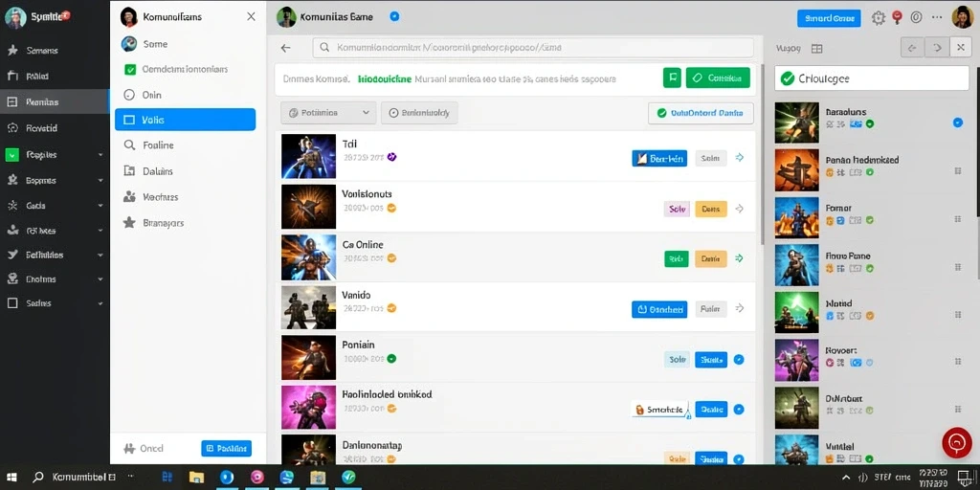Screen dimensions: 980x490
Task: Click the back arrow beside search field
Action: point(285,48)
